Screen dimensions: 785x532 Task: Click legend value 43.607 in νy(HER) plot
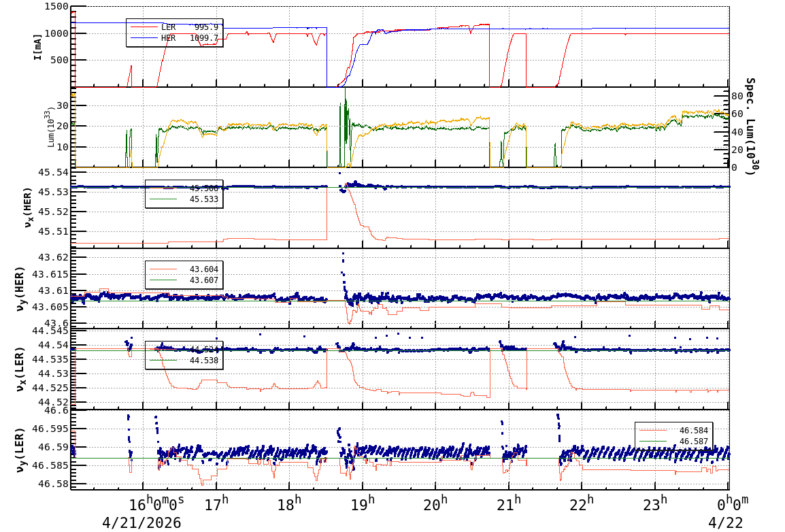pyautogui.click(x=204, y=280)
